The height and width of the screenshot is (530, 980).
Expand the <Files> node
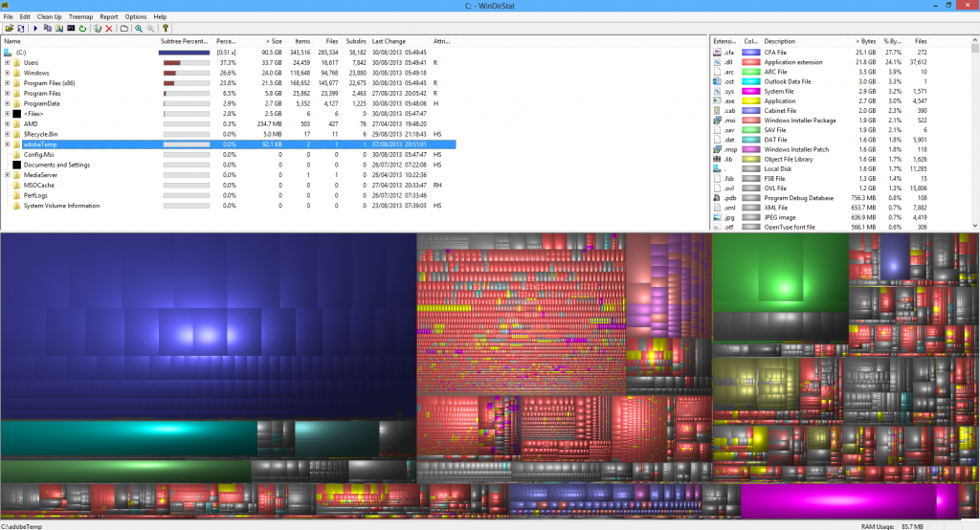[8, 114]
